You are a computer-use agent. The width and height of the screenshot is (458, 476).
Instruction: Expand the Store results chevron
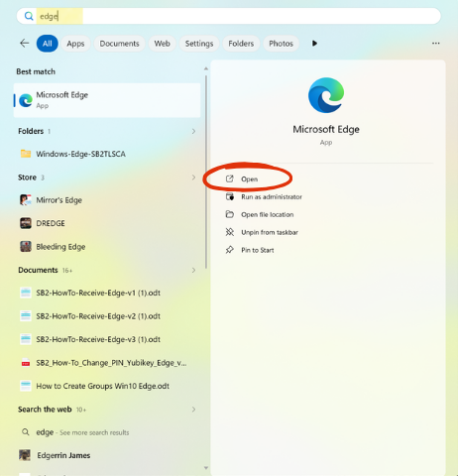pos(193,178)
